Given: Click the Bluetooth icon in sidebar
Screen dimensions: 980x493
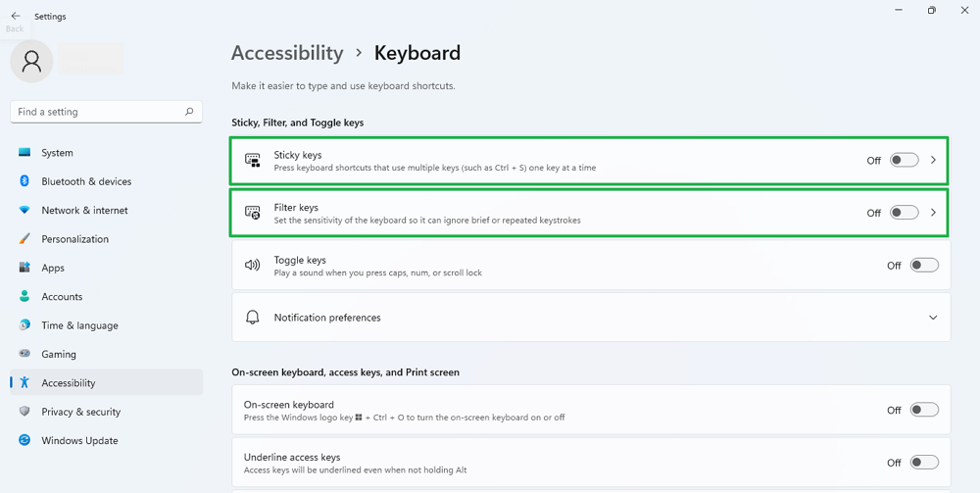Looking at the screenshot, I should pos(24,181).
